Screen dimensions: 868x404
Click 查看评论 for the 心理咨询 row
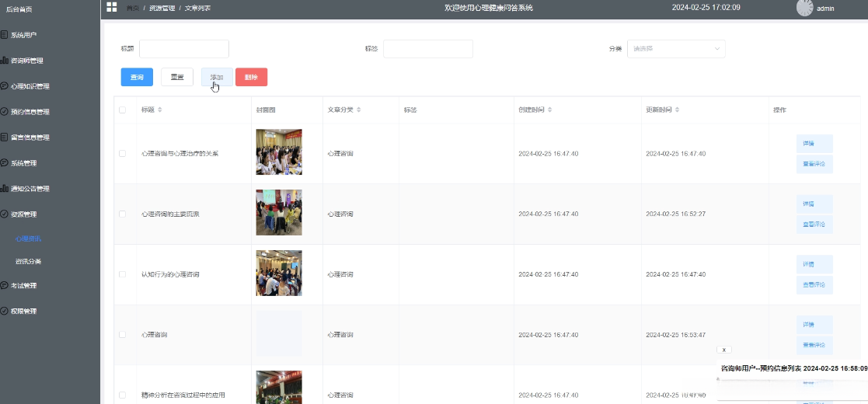tap(814, 345)
